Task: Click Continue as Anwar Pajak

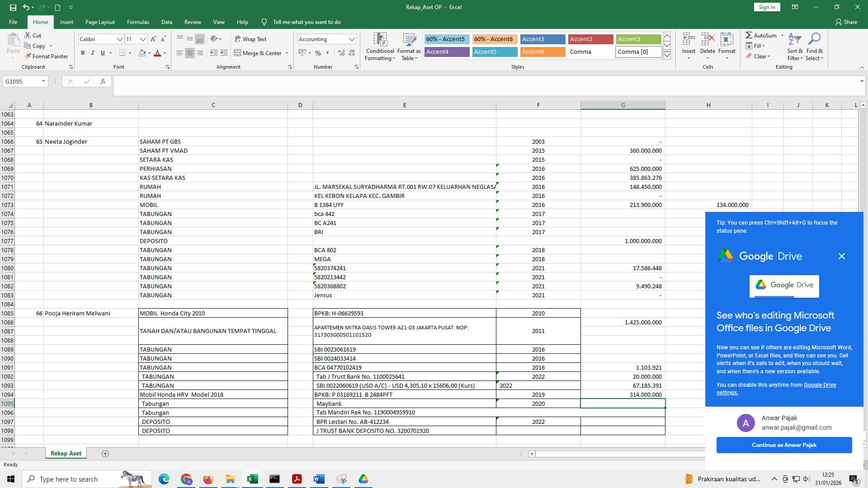Action: point(784,445)
